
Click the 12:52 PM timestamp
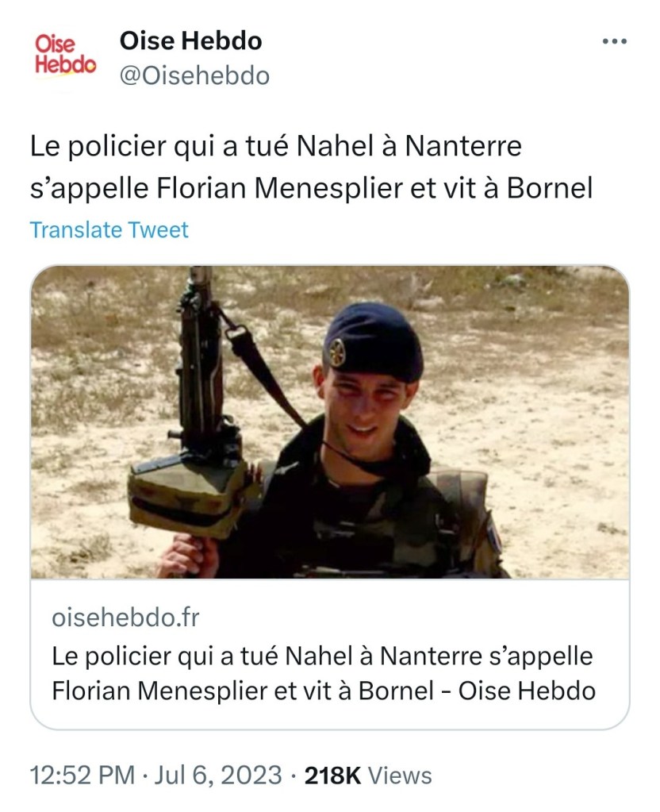pyautogui.click(x=81, y=775)
